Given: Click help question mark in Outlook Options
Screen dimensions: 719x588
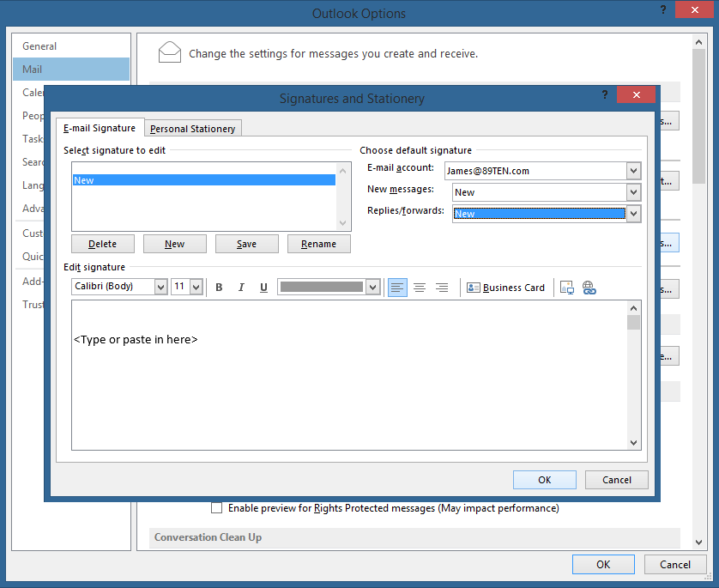Looking at the screenshot, I should tap(663, 9).
